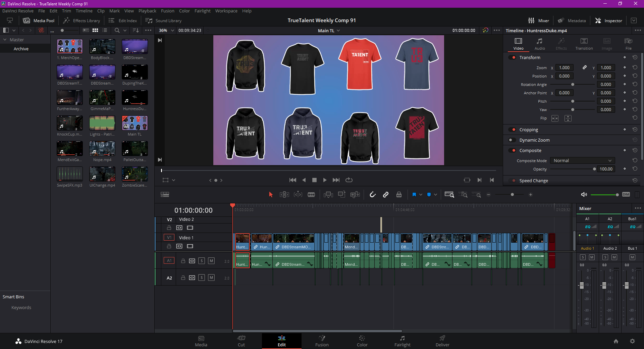The image size is (644, 349).
Task: Open the Composite Mode dropdown
Action: [582, 161]
